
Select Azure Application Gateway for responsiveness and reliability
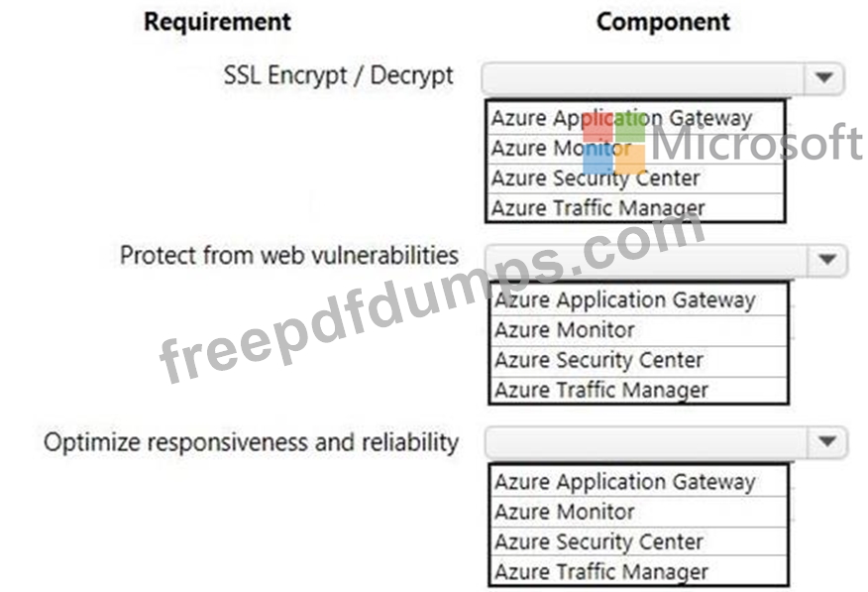coord(639,482)
